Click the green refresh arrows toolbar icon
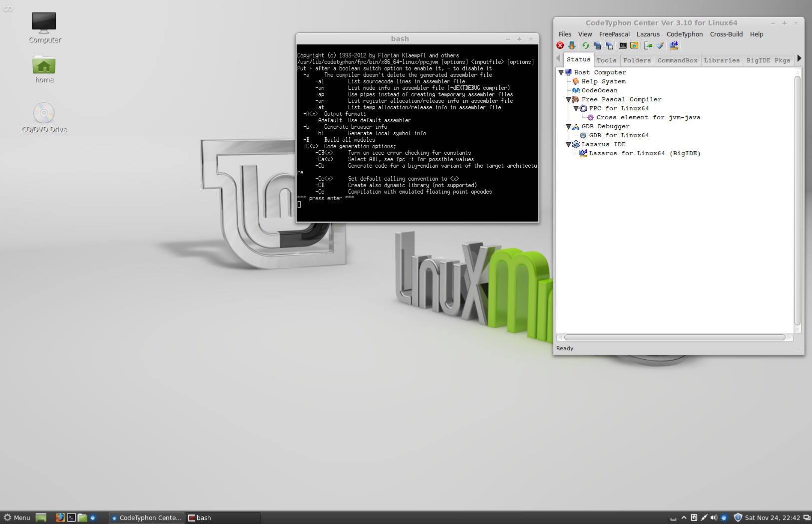Image resolution: width=812 pixels, height=524 pixels. [586, 45]
